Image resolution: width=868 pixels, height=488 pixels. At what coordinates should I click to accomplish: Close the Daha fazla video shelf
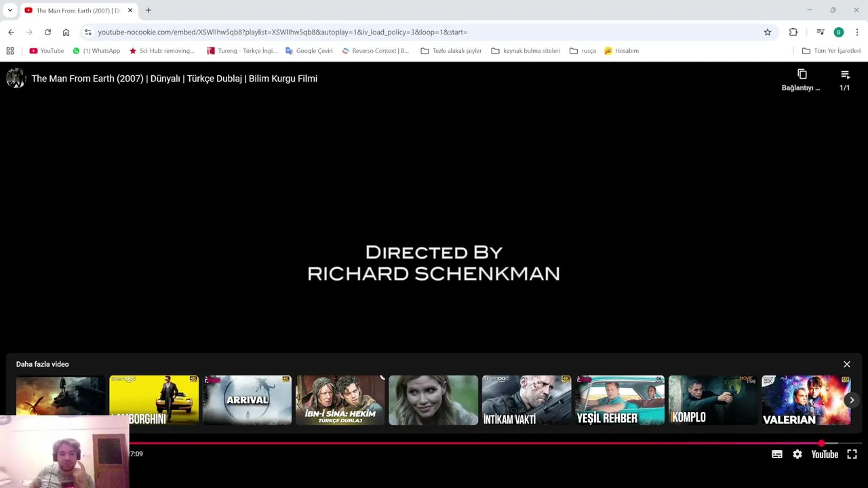pos(847,365)
